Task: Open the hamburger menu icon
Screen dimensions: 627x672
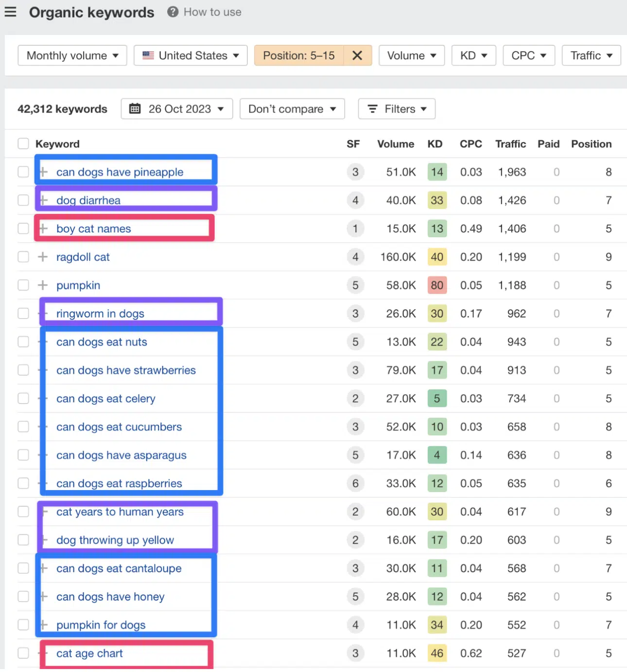Action: tap(10, 12)
